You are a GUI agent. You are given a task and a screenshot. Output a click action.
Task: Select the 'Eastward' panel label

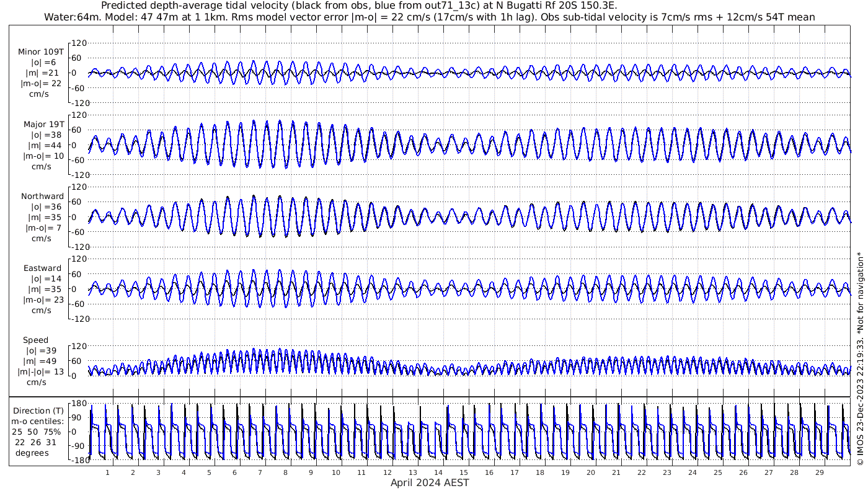click(43, 268)
